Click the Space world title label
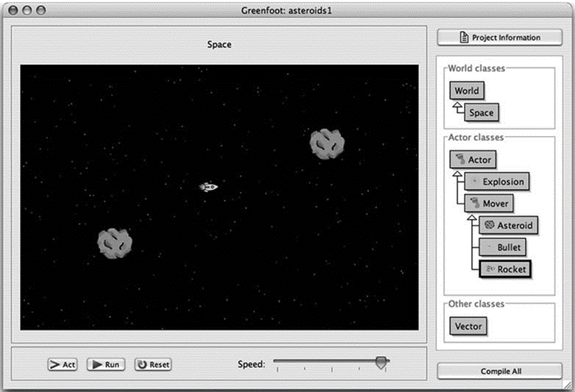575x392 pixels. pyautogui.click(x=219, y=44)
